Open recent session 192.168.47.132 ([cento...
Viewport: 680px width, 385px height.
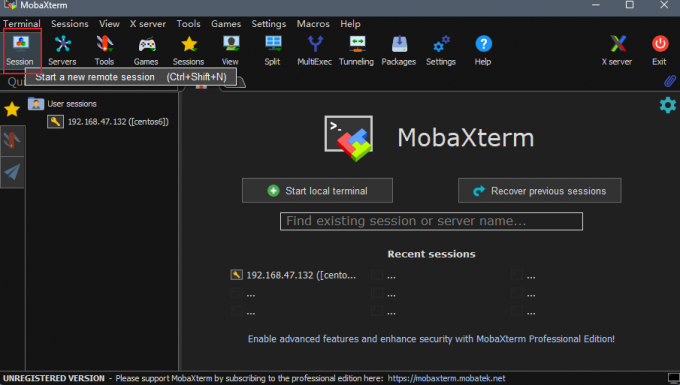click(x=294, y=275)
